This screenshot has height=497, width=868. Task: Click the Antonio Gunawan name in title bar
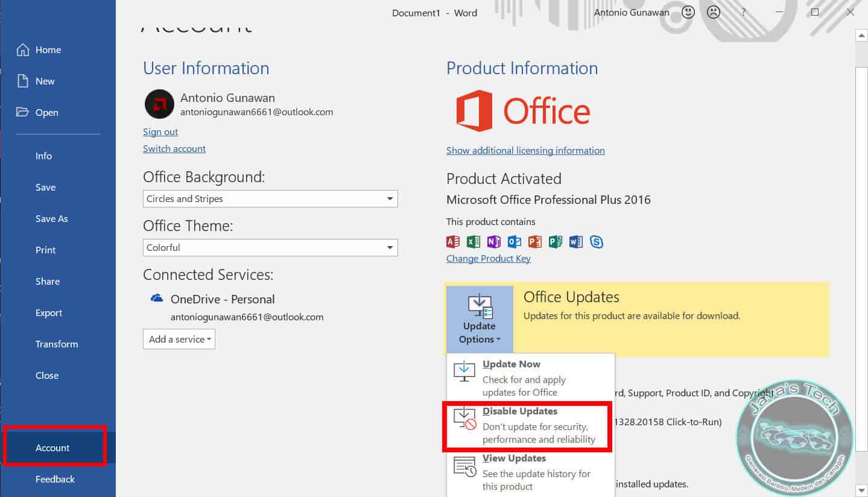pyautogui.click(x=632, y=12)
